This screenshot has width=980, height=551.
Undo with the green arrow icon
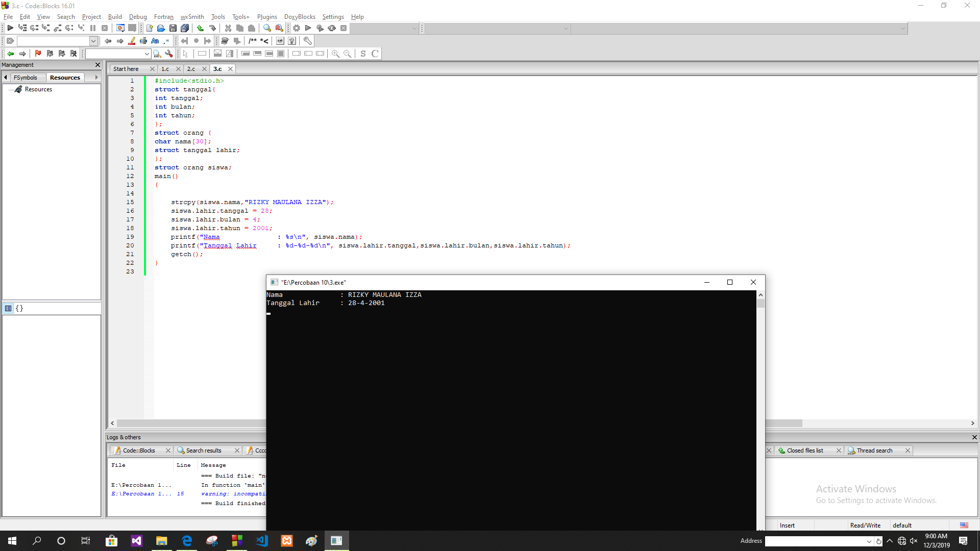[x=200, y=28]
